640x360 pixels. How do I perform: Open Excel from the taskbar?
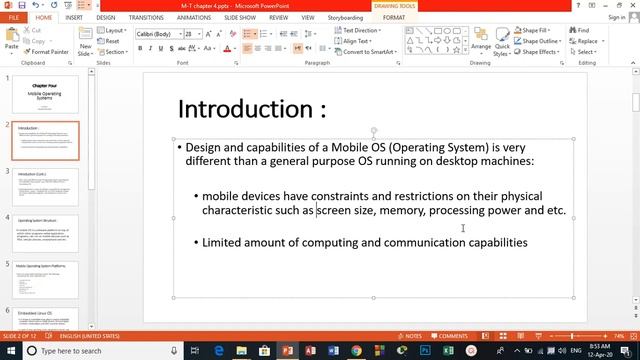(448, 351)
